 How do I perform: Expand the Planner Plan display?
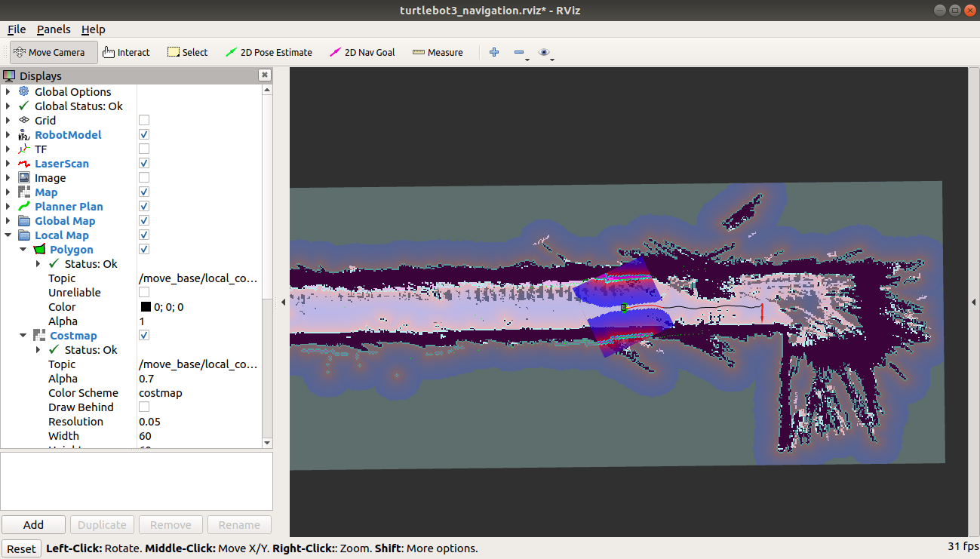(8, 206)
